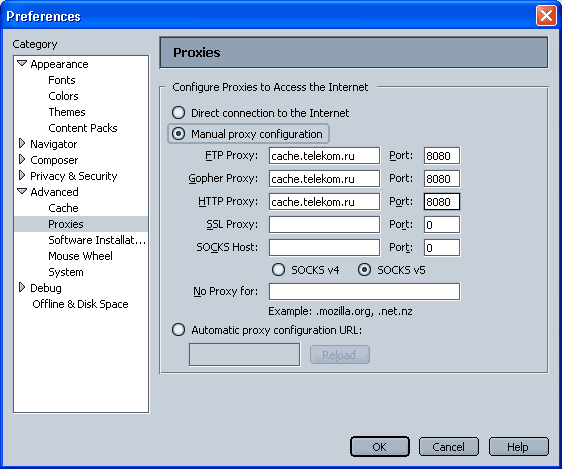
Task: Open the Cache preferences item
Action: coord(63,208)
